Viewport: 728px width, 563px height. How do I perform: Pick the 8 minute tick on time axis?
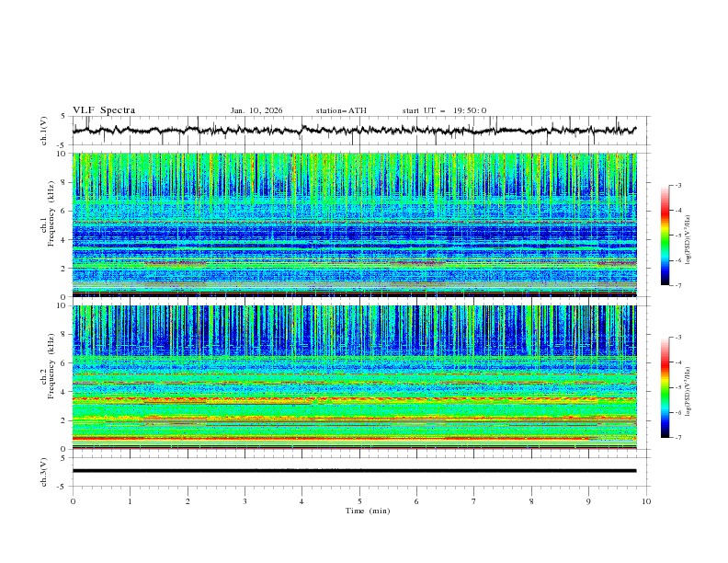point(531,500)
